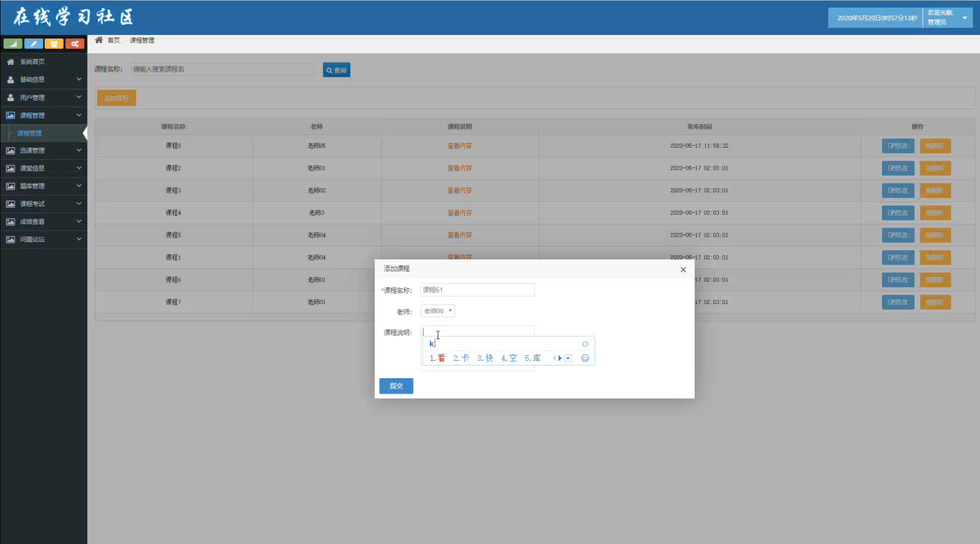Screen dimensions: 980x544
Task: Expand the 课堂信息 sidebar menu
Action: click(44, 168)
